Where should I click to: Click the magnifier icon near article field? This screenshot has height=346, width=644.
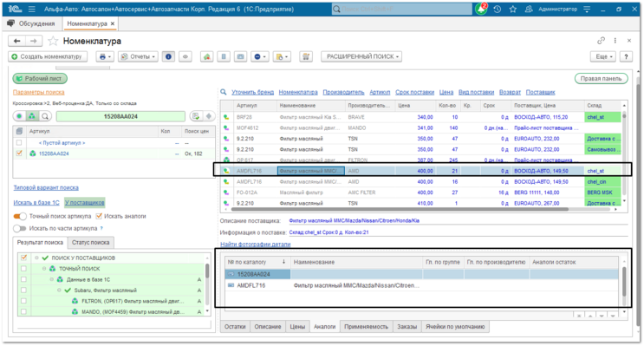pos(45,116)
